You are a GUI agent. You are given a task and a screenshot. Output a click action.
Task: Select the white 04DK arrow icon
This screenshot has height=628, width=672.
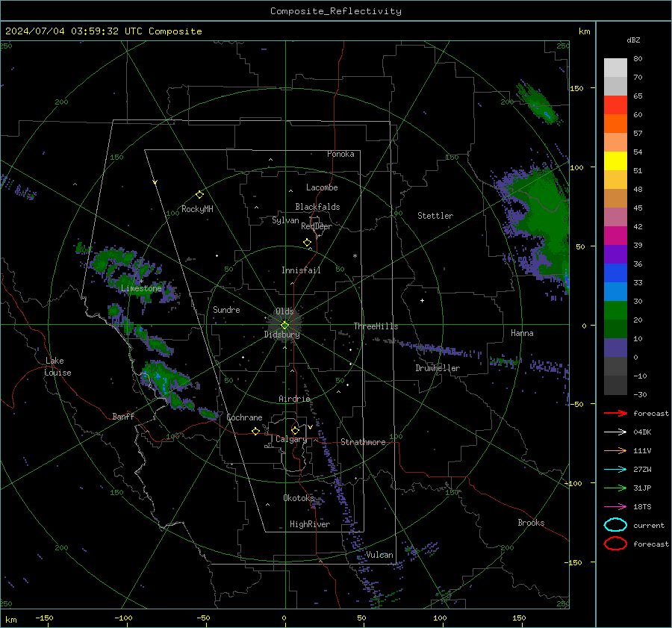click(615, 432)
